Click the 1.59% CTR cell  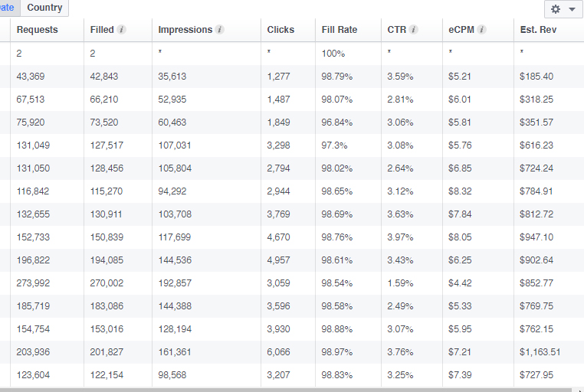pyautogui.click(x=400, y=283)
